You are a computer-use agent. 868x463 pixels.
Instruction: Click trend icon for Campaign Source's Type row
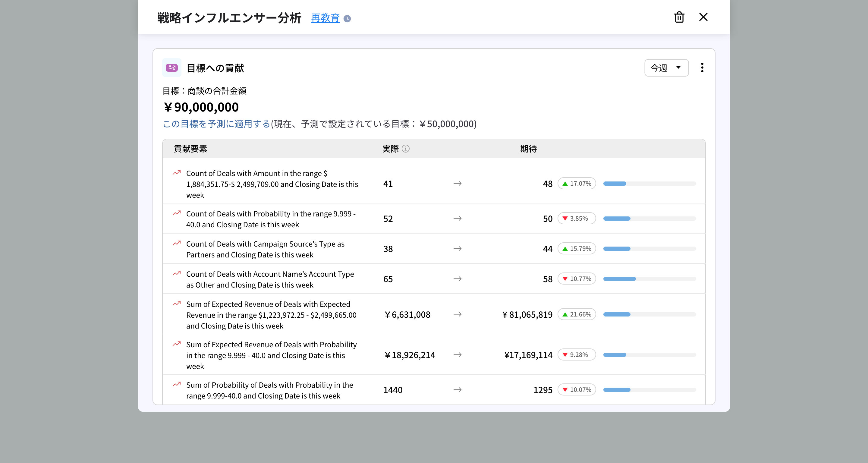point(177,243)
